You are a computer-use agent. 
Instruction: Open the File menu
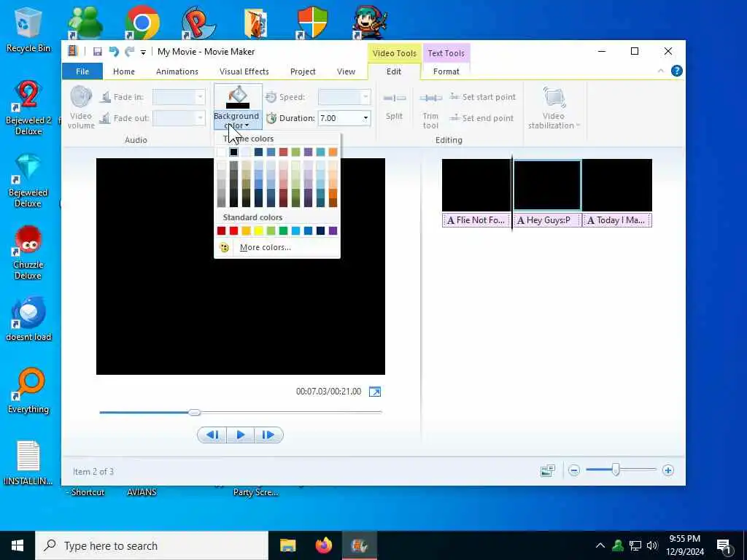[x=82, y=71]
